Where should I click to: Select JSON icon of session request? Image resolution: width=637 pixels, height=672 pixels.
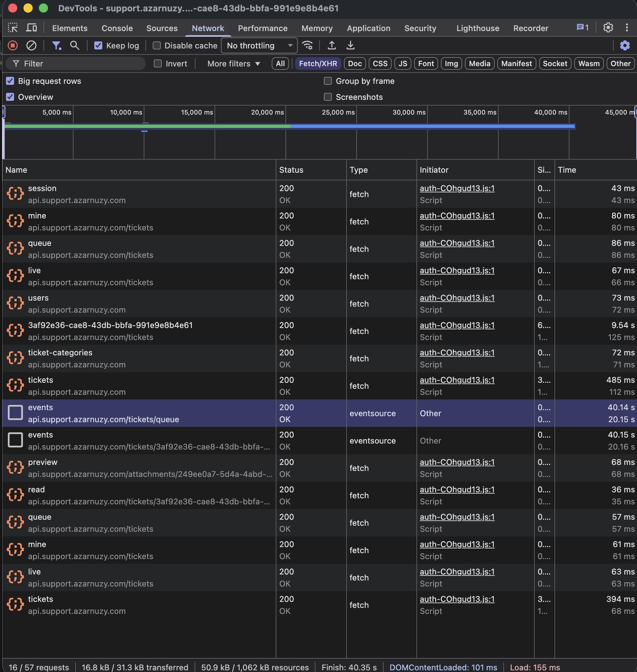click(x=15, y=194)
